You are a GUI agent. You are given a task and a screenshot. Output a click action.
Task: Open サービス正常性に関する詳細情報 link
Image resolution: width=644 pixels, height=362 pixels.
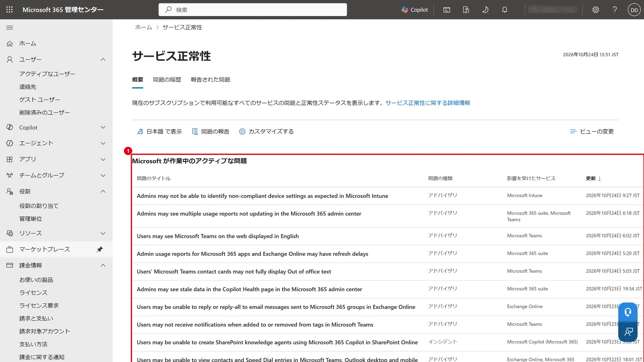click(x=428, y=103)
